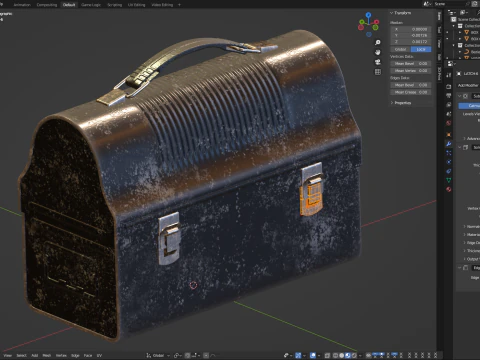Adjust Vertices Data Mean Bevel Weight slider
This screenshot has height=360, width=480.
tap(411, 63)
